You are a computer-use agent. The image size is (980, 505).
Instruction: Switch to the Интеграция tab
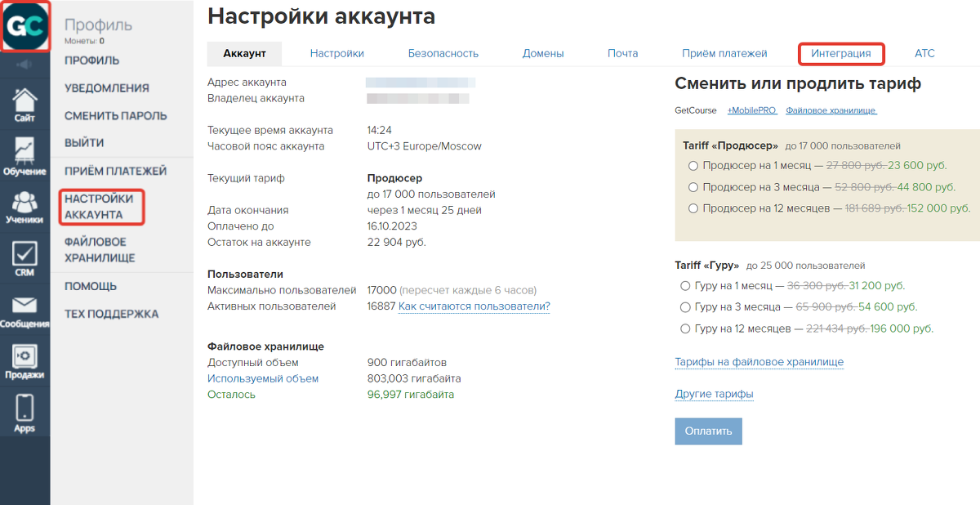point(841,54)
